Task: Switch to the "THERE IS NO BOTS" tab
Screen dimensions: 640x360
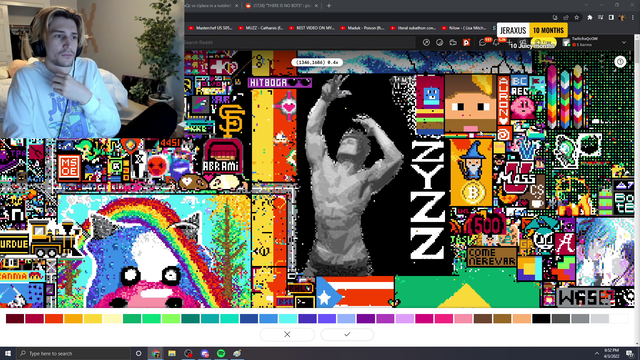Action: click(282, 6)
